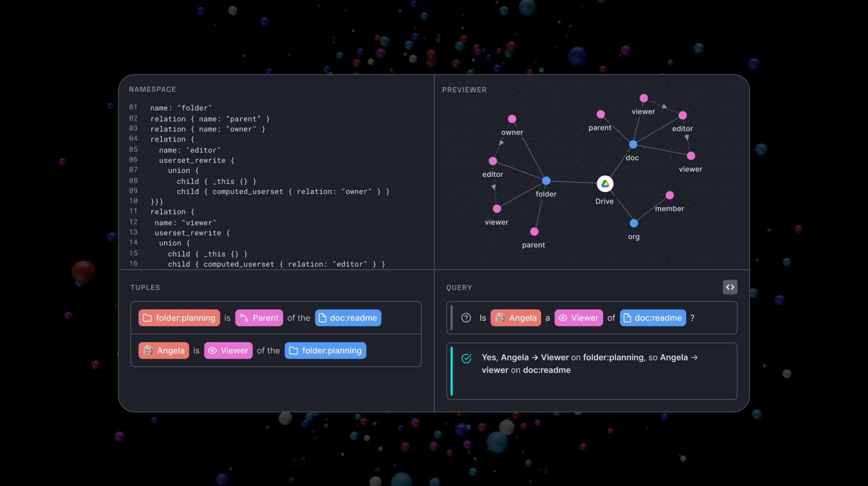Click the blue folder:planning tag in second tuple

point(325,351)
